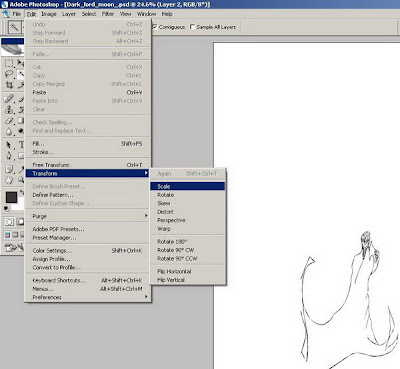Screen dimensions: 400x369
Task: Expand the Transform submenu arrow
Action: [146, 173]
